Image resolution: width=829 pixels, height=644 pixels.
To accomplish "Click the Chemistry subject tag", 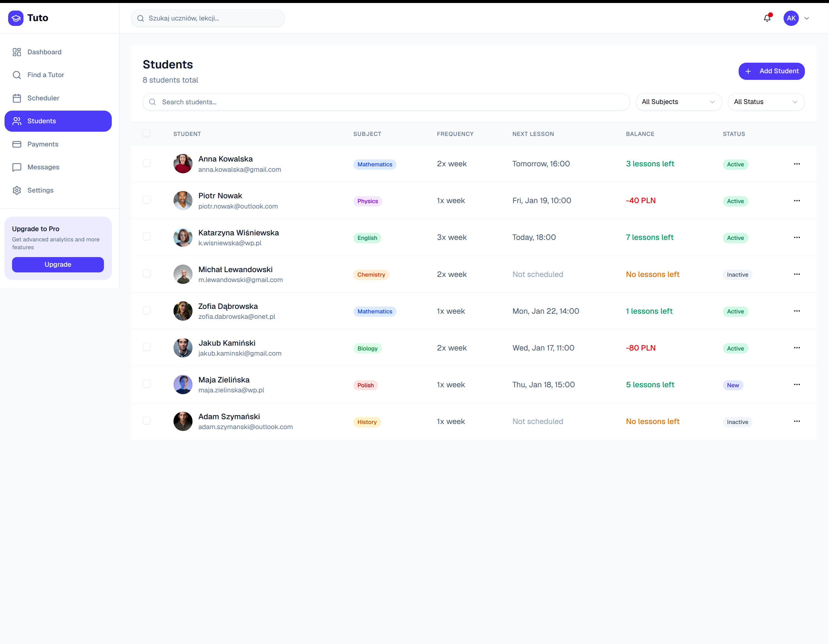I will pyautogui.click(x=371, y=275).
